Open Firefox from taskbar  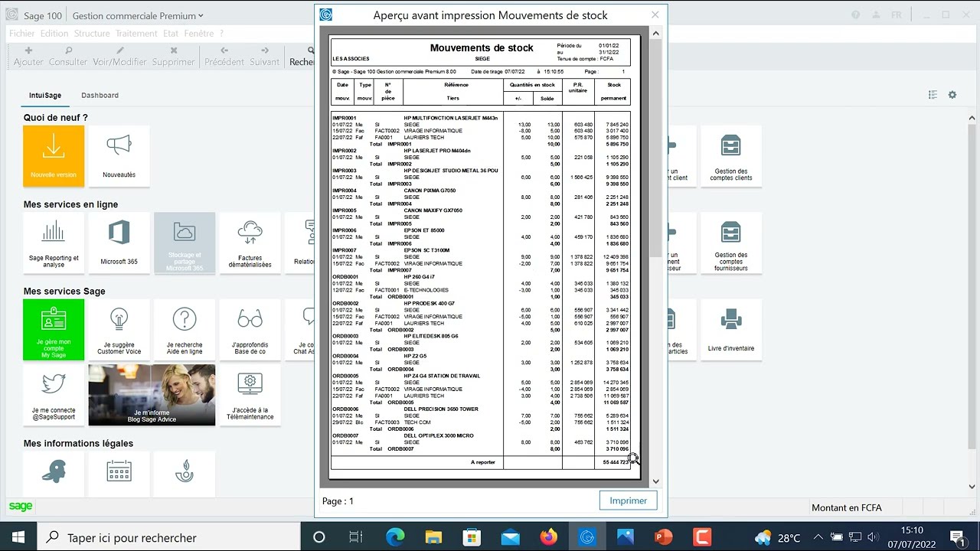(x=549, y=537)
